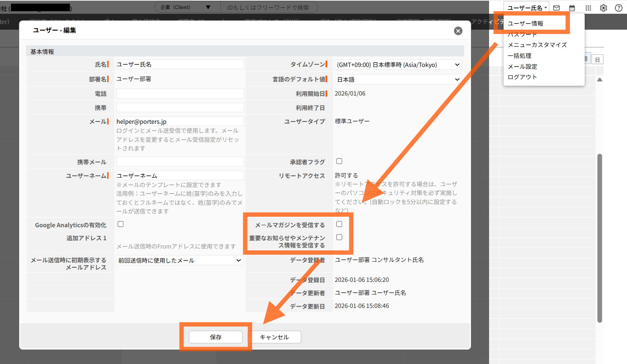This screenshot has height=364, width=627.
Task: Select ログアウト from the user menu
Action: 522,77
